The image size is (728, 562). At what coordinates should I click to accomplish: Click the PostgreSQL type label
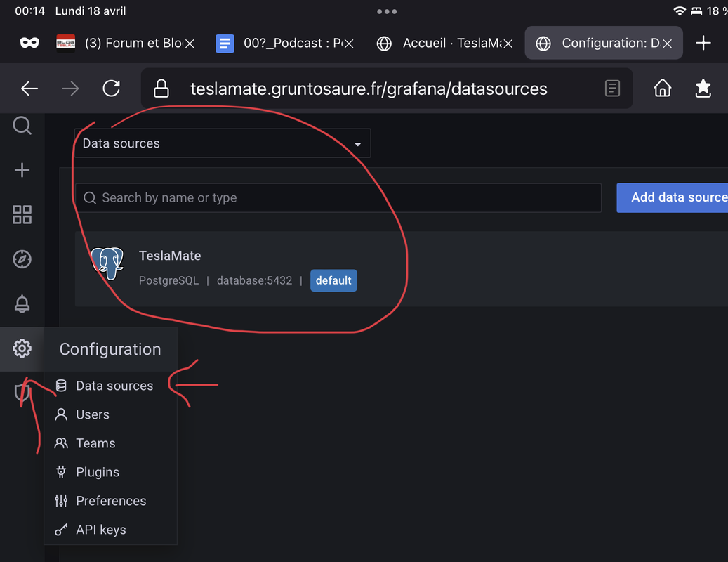(x=168, y=280)
